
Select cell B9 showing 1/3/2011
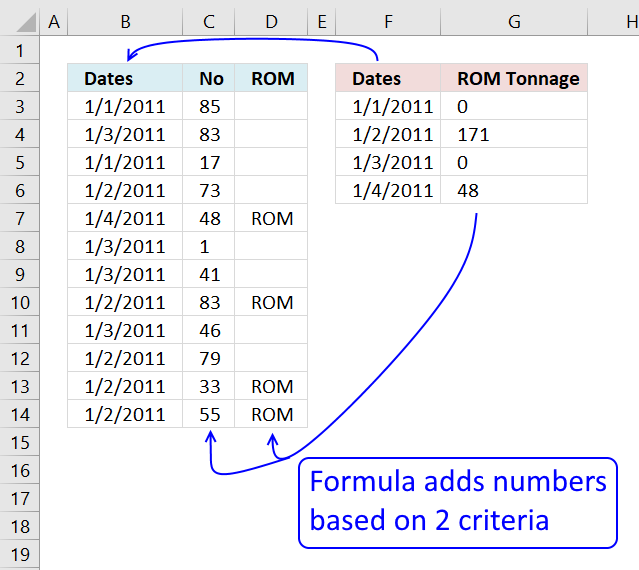tap(125, 274)
